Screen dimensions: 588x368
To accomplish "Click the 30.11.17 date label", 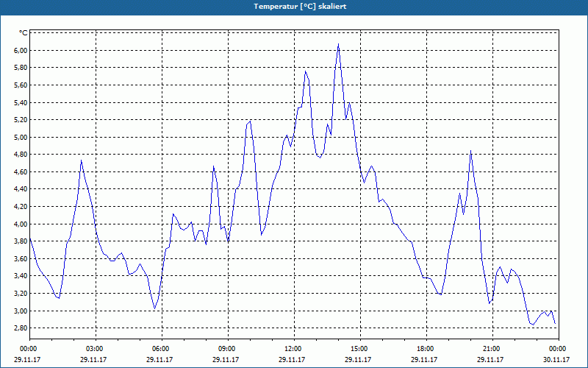I will pos(556,360).
